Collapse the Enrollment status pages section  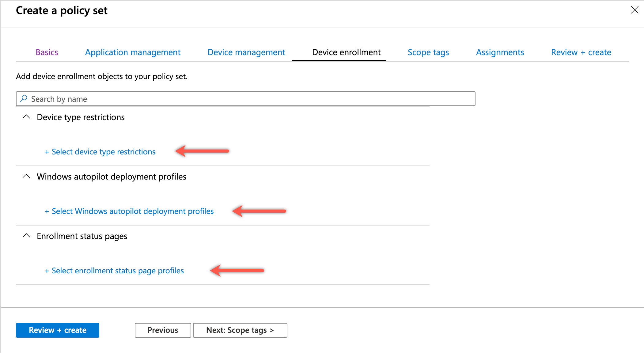coord(26,236)
